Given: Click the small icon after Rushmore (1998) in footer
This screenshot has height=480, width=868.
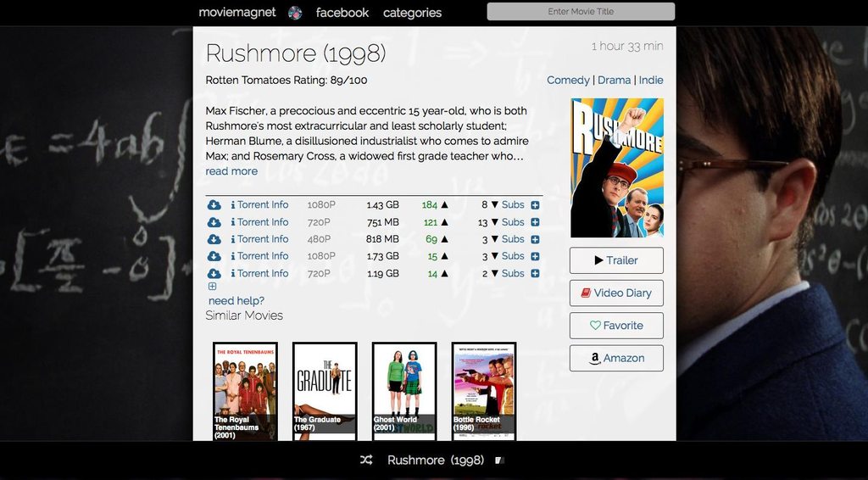Looking at the screenshot, I should 498,460.
